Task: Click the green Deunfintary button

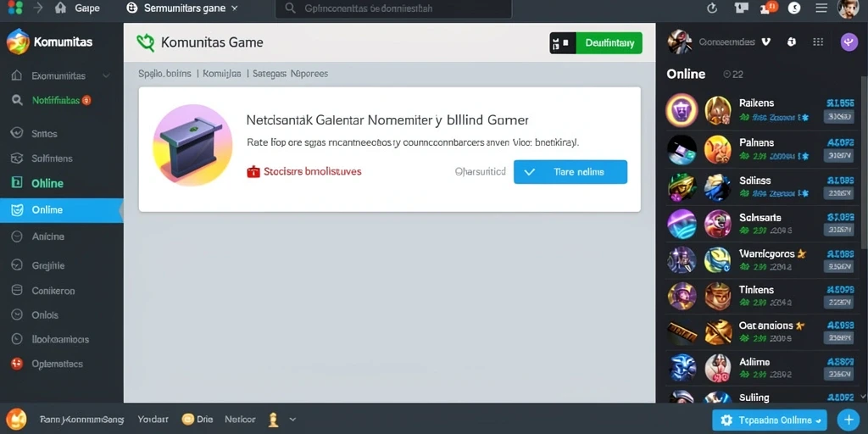Action: [x=609, y=42]
